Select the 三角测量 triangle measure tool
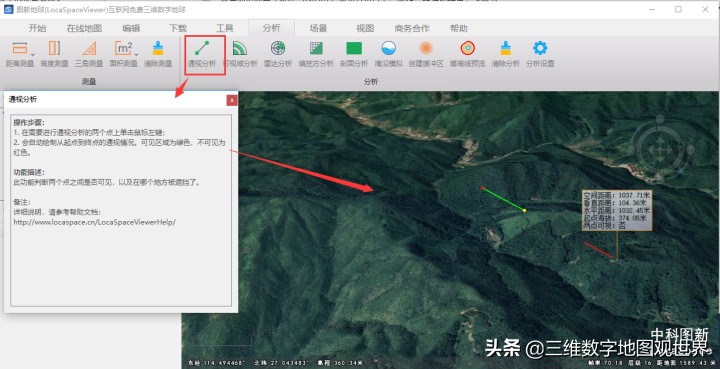This screenshot has width=720, height=369. coord(89,54)
